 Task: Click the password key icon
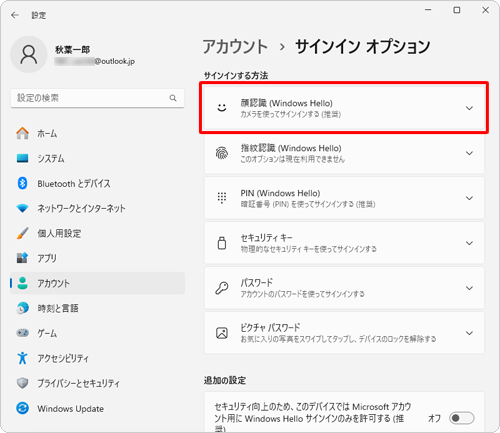coord(222,288)
